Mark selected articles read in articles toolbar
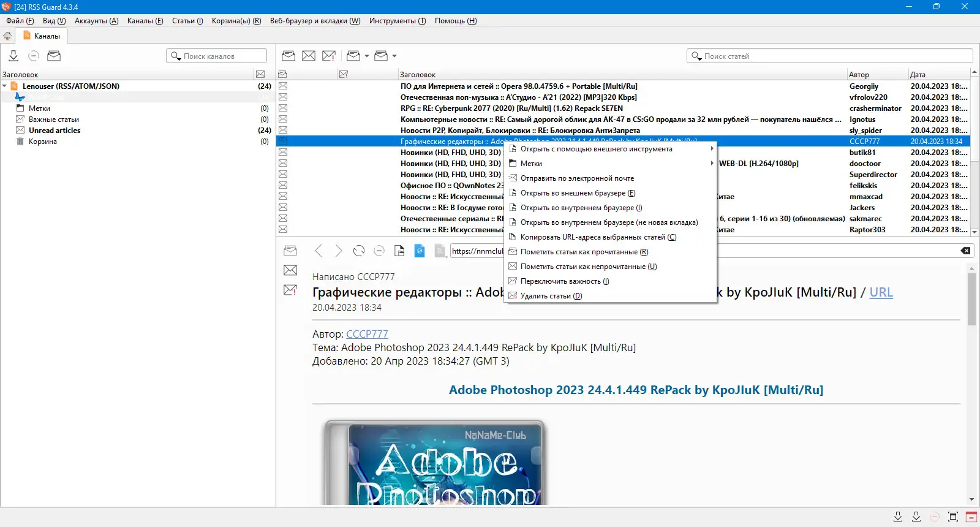Viewport: 980px width, 527px height. [x=288, y=56]
